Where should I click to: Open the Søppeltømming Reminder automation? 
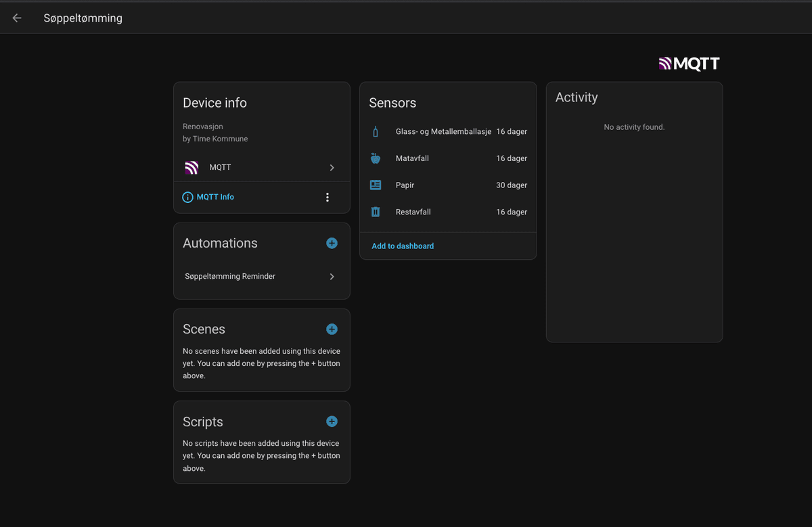pyautogui.click(x=262, y=277)
